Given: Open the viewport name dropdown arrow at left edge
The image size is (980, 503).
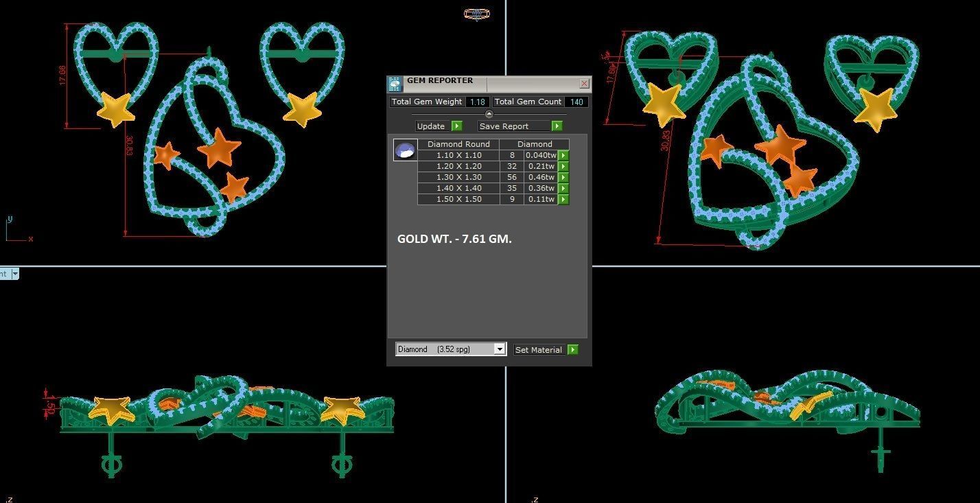Looking at the screenshot, I should tap(14, 274).
